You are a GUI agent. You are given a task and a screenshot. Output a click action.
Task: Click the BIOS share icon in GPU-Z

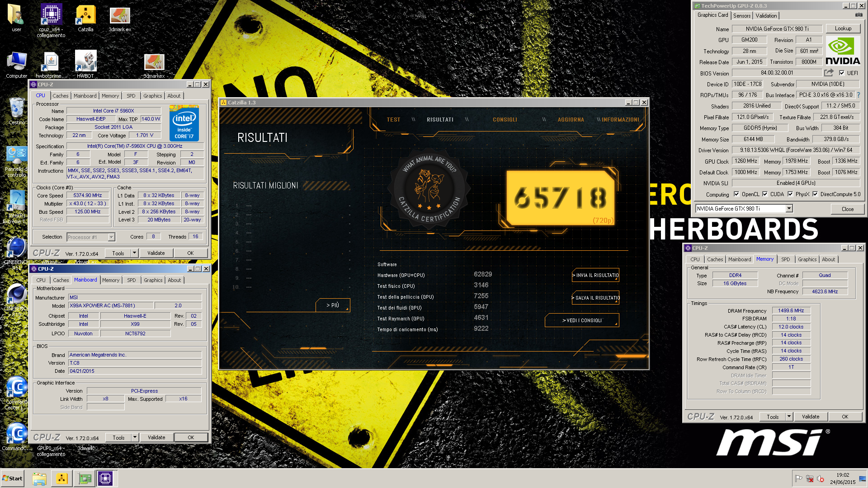[829, 73]
